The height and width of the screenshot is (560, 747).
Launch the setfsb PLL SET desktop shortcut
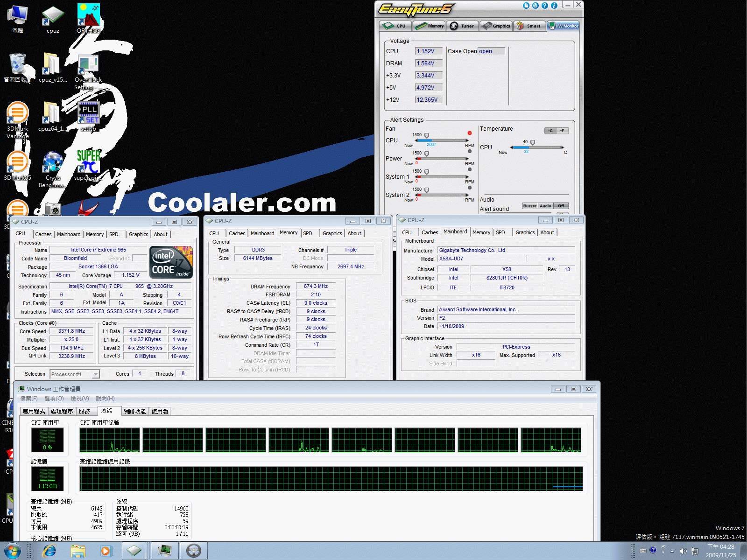coord(88,117)
